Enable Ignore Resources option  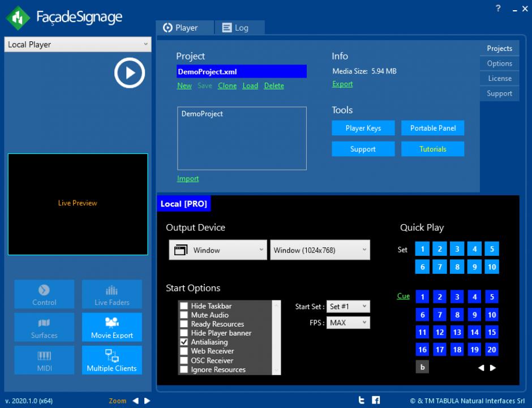click(184, 370)
